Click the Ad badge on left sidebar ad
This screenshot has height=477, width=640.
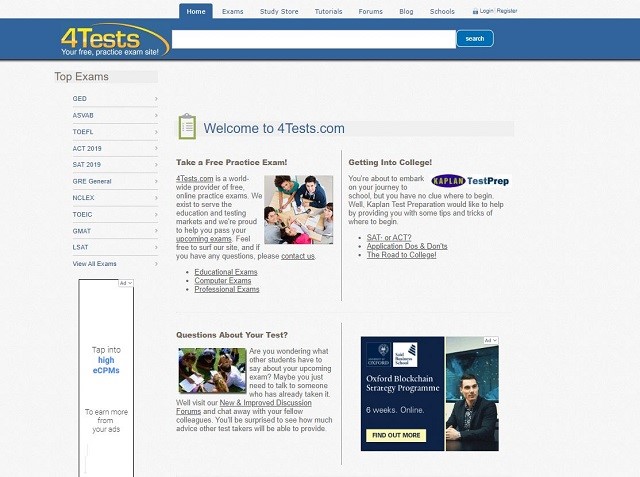(x=125, y=284)
